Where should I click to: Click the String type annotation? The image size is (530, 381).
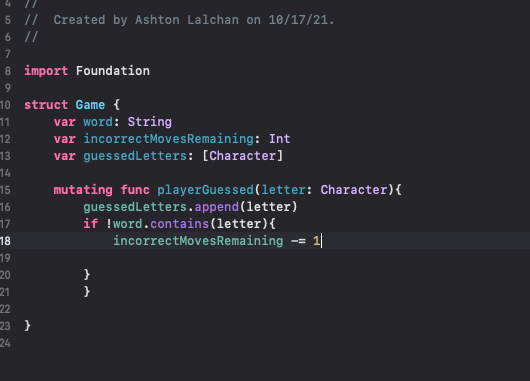click(150, 122)
